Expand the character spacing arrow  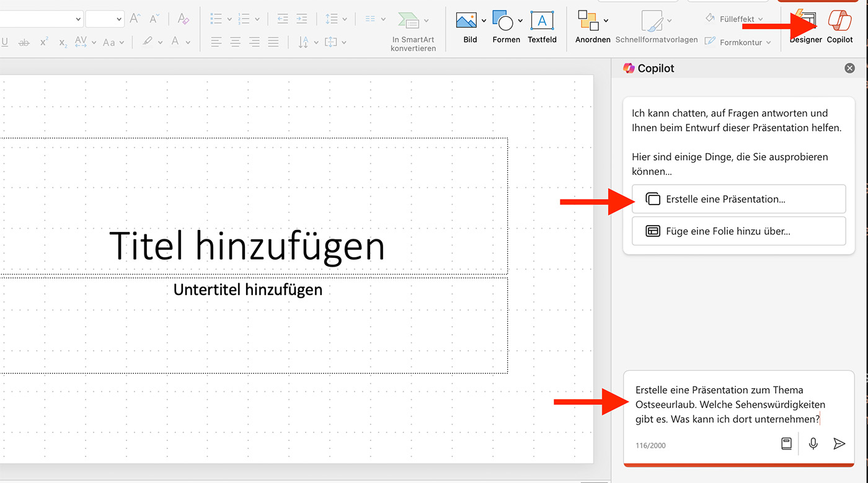pos(94,43)
